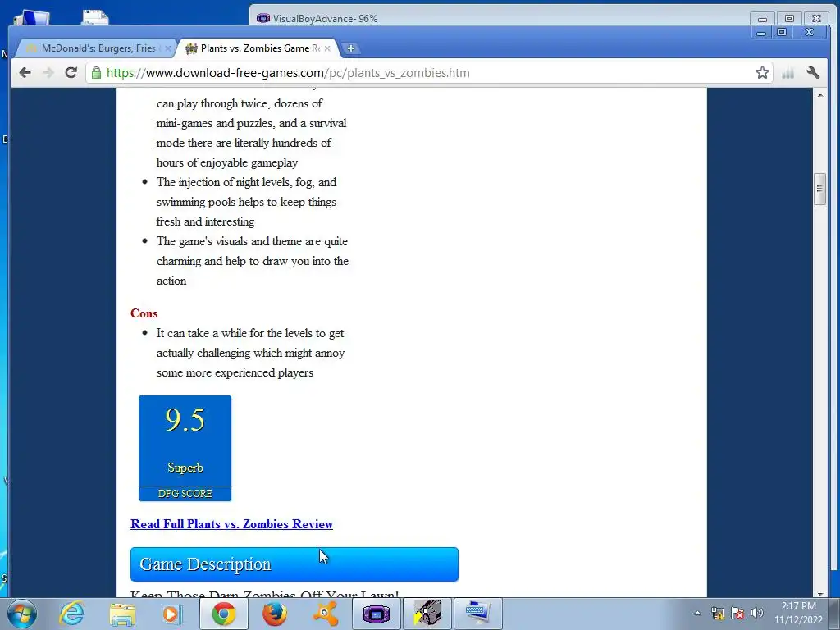
Task: Bookmark this page with the star icon
Action: 762,72
